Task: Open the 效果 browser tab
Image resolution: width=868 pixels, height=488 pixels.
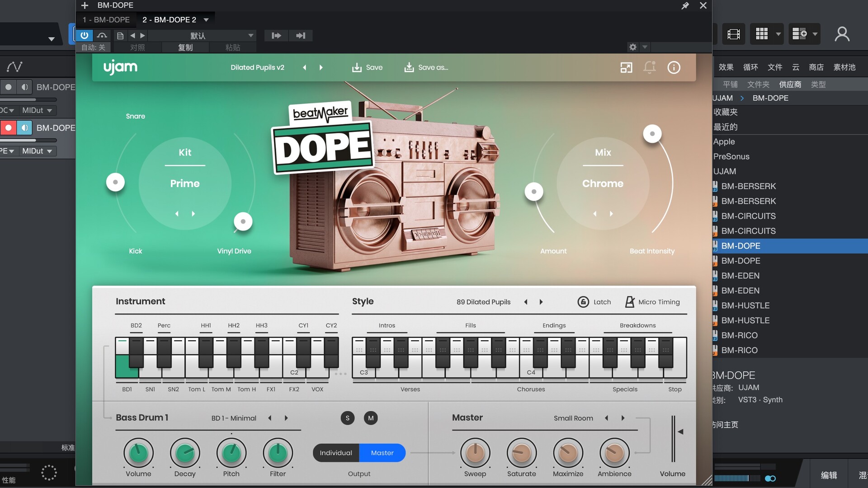Action: 726,67
